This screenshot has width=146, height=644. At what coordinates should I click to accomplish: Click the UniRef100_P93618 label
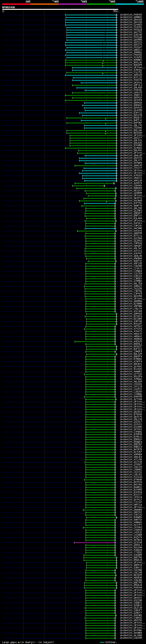click(x=131, y=30)
